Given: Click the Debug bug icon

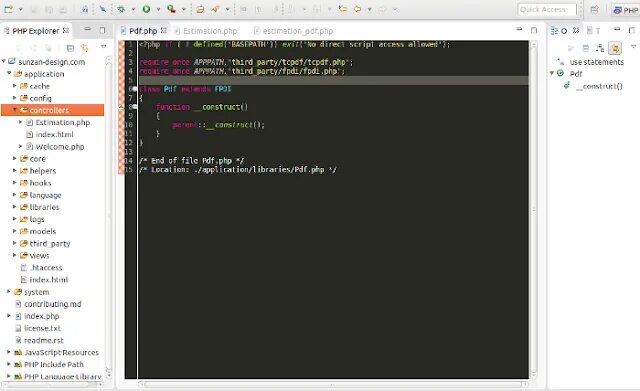Looking at the screenshot, I should [121, 9].
